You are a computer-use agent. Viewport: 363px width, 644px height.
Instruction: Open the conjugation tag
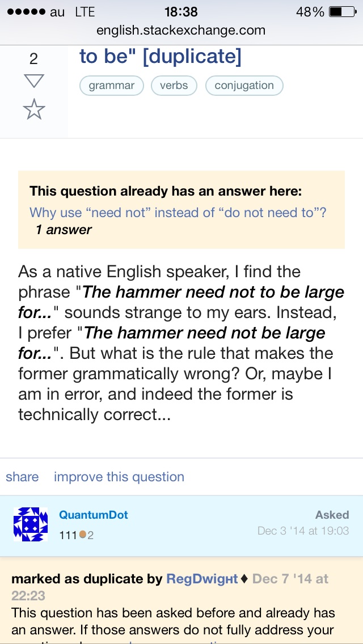pyautogui.click(x=244, y=86)
